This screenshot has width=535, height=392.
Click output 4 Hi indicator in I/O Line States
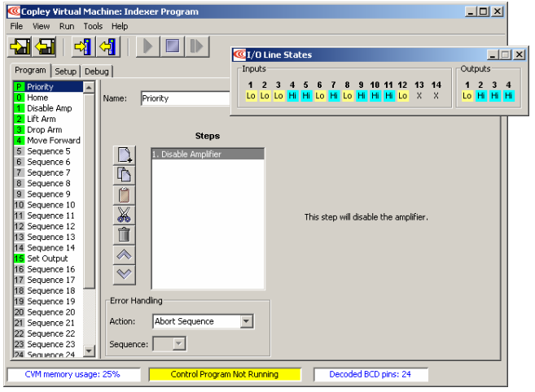pyautogui.click(x=508, y=96)
